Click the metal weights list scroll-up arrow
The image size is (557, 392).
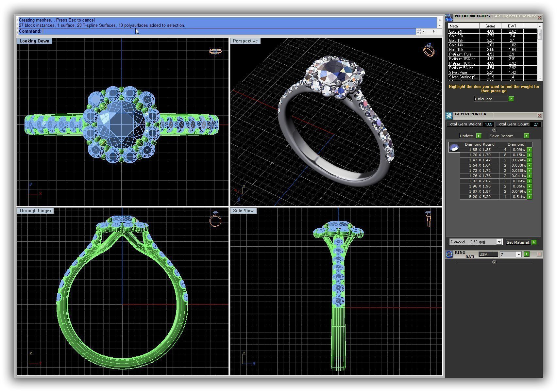coord(540,26)
